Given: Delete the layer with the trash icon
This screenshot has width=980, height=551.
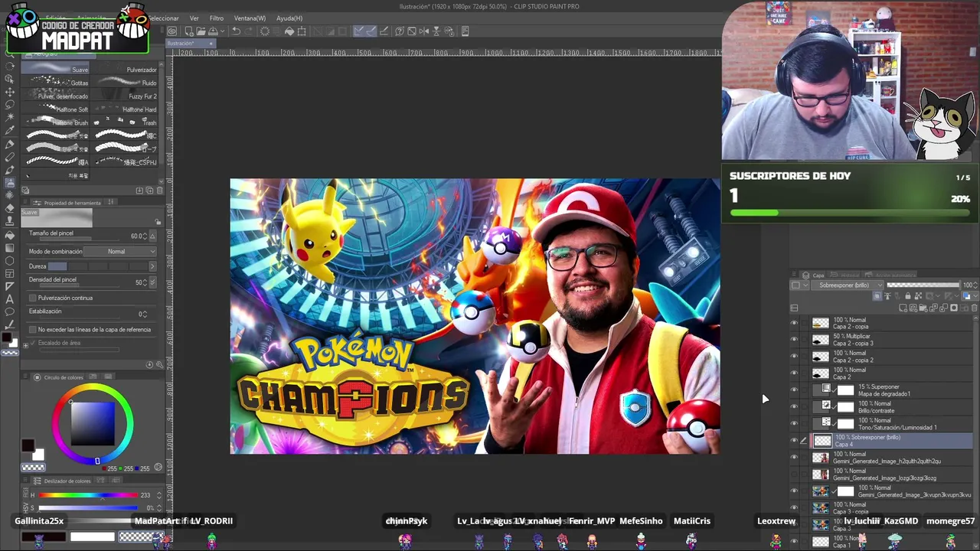Looking at the screenshot, I should (973, 308).
